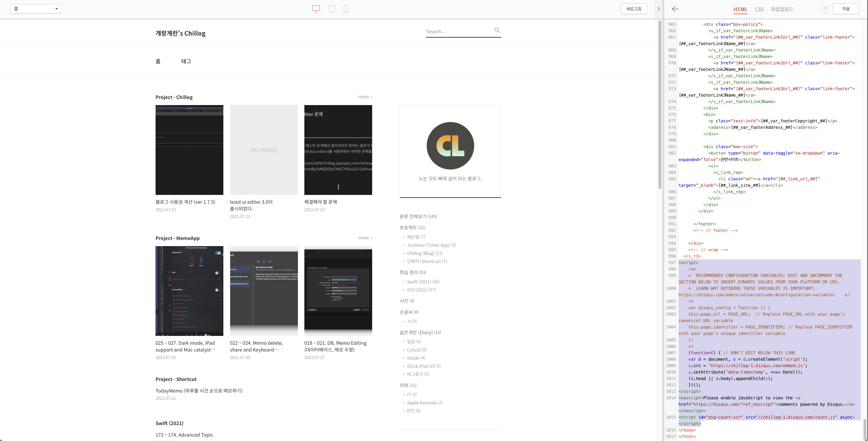This screenshot has height=441, width=868.
Task: Click the search magnifier icon
Action: pyautogui.click(x=497, y=30)
